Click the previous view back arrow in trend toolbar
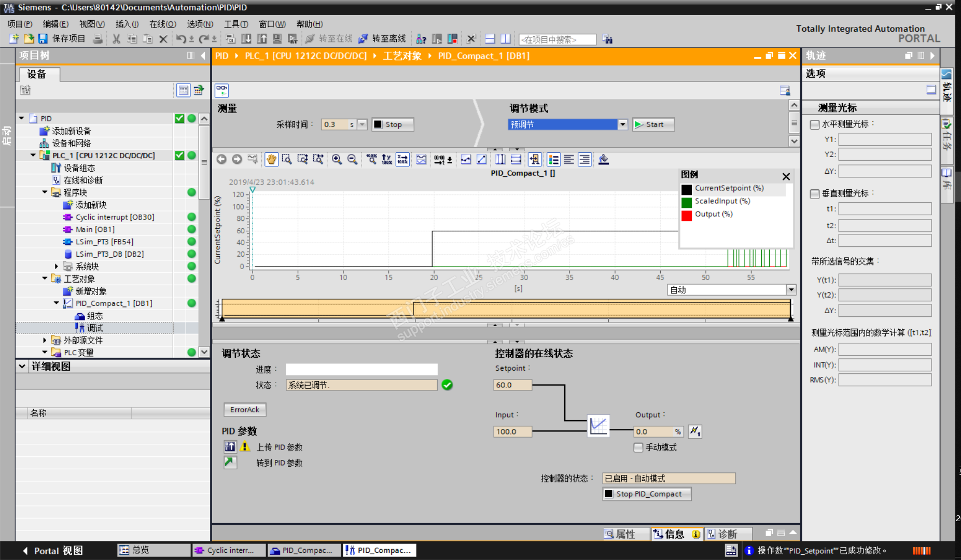Viewport: 961px width, 560px height. click(221, 159)
